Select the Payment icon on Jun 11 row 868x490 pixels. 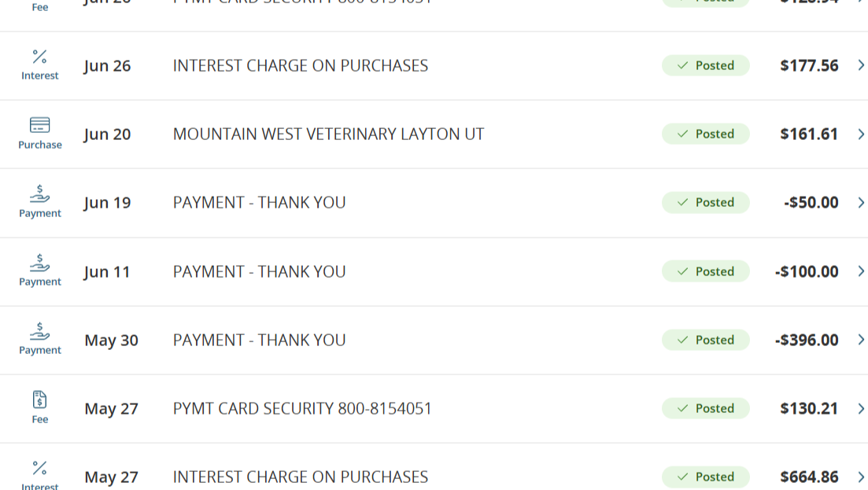point(39,263)
